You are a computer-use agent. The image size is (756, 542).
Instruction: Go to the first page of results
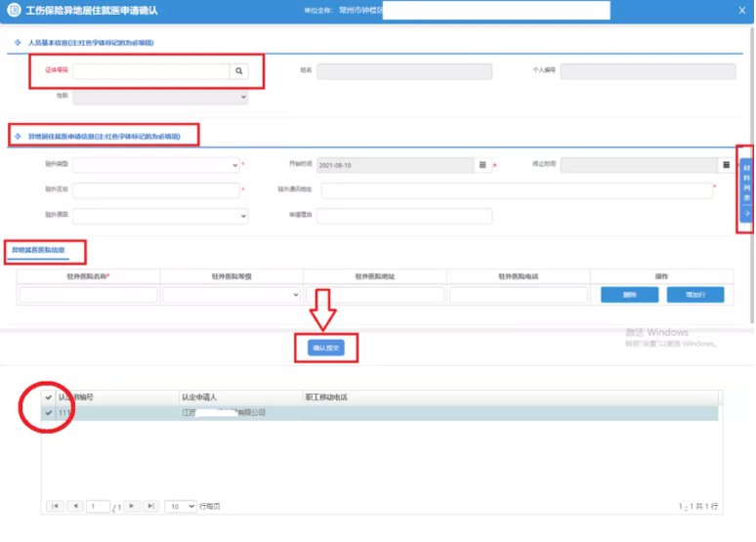pos(55,506)
